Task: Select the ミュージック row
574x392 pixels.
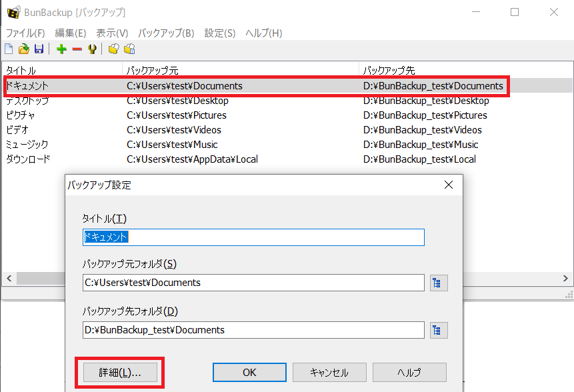Action: tap(287, 144)
